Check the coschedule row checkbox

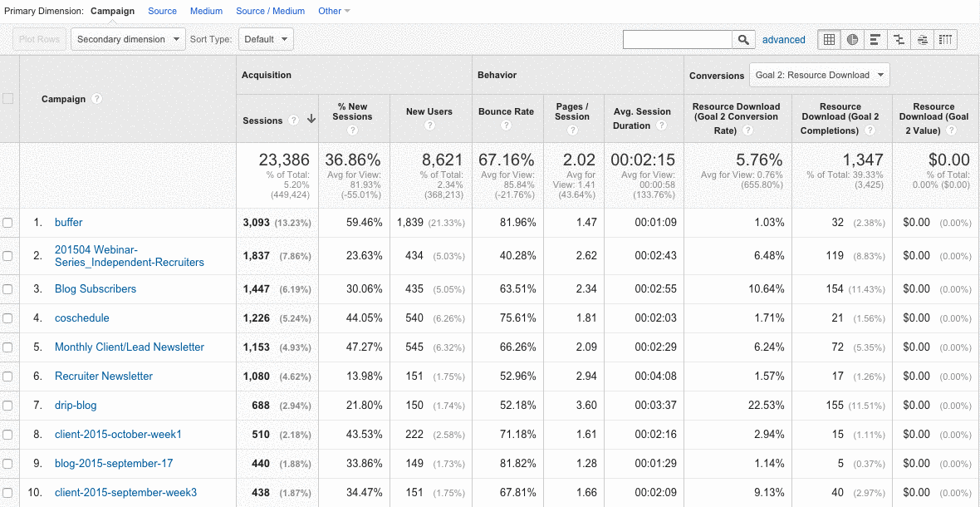coord(8,318)
